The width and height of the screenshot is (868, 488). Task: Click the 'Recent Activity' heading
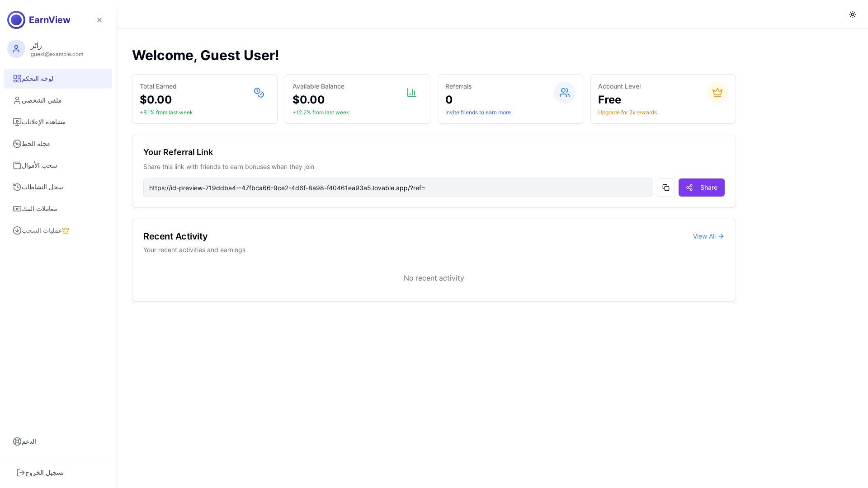point(175,236)
